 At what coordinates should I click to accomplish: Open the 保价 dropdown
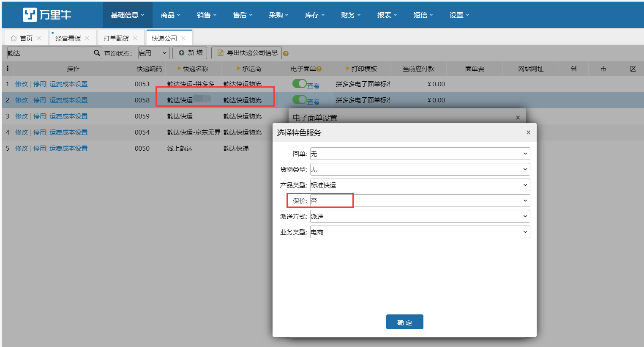click(x=420, y=201)
